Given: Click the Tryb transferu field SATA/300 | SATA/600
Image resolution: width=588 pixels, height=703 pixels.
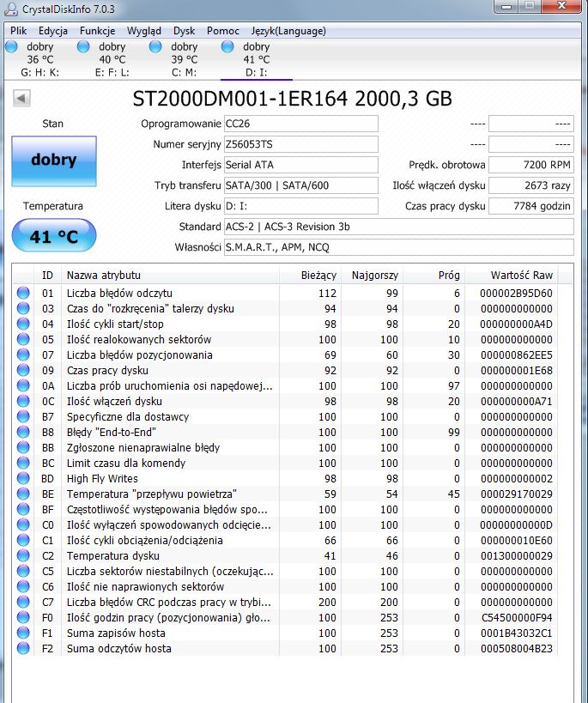Looking at the screenshot, I should pos(301,185).
